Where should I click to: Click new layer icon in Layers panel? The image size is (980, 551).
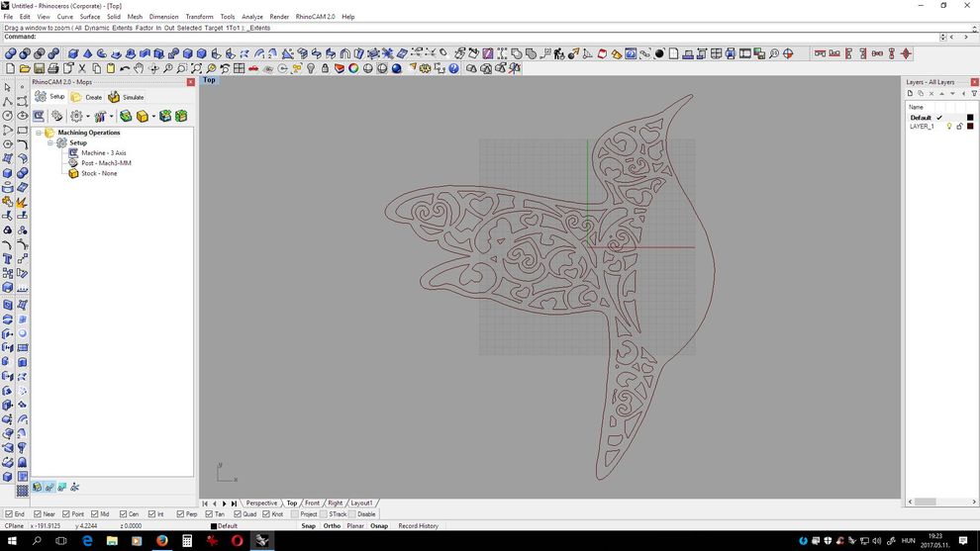point(911,94)
